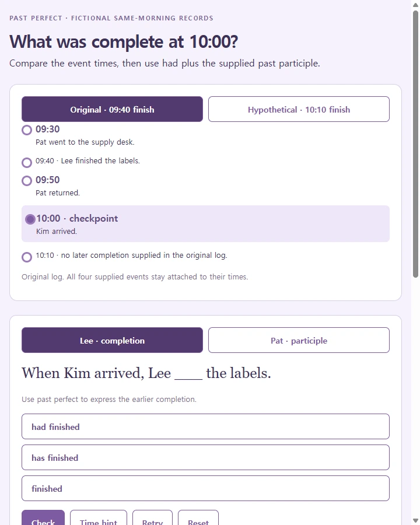
Task: Click the Retry button
Action: click(x=152, y=519)
